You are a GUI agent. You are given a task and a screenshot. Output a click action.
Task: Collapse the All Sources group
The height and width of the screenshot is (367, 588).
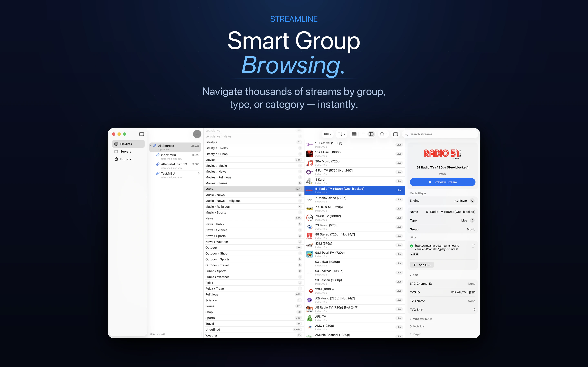151,146
